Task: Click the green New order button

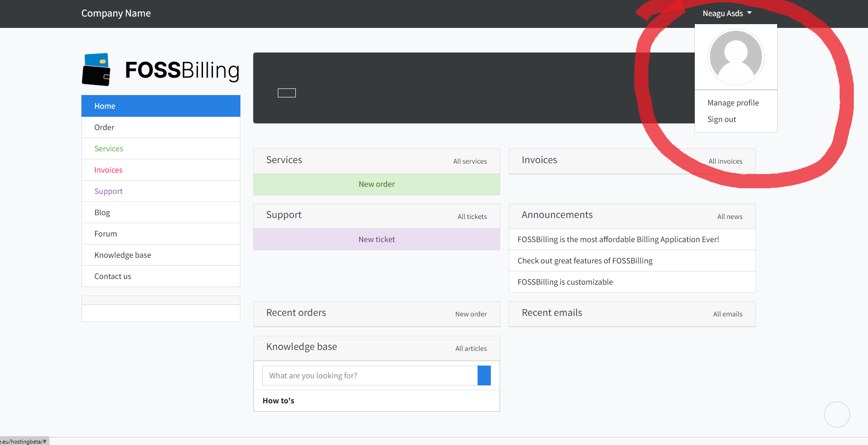Action: [377, 184]
